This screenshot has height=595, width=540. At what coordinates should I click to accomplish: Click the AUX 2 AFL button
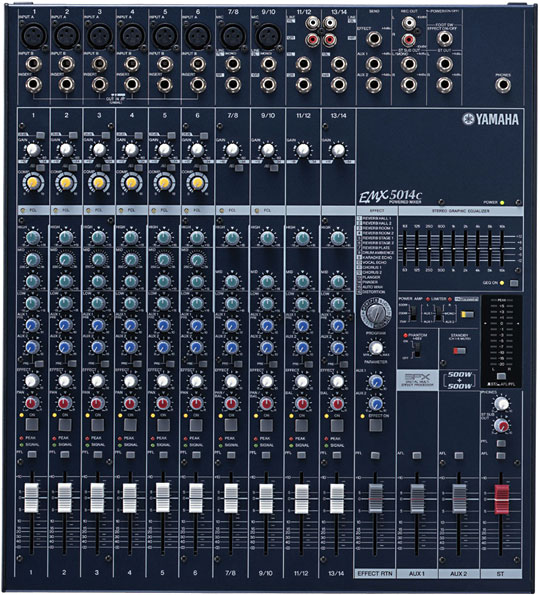pos(459,455)
